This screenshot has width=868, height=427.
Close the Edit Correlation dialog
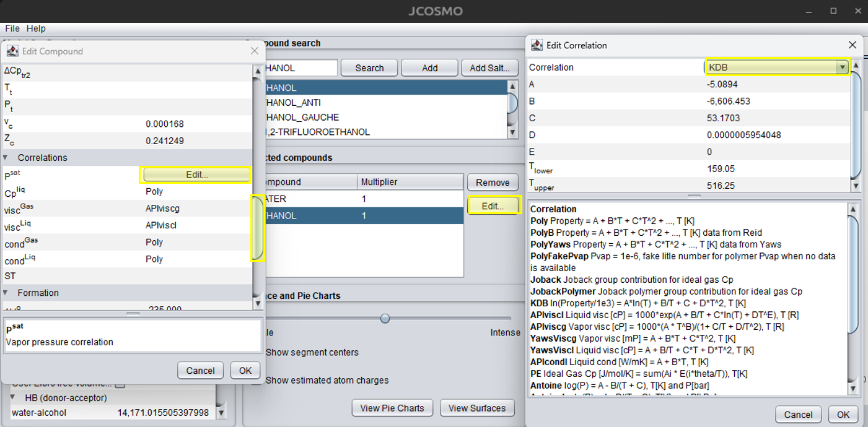coord(853,45)
